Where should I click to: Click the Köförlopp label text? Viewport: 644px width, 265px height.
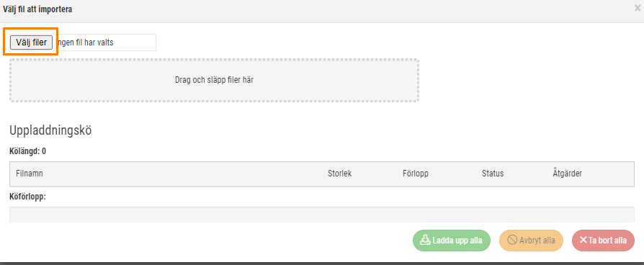tap(27, 197)
